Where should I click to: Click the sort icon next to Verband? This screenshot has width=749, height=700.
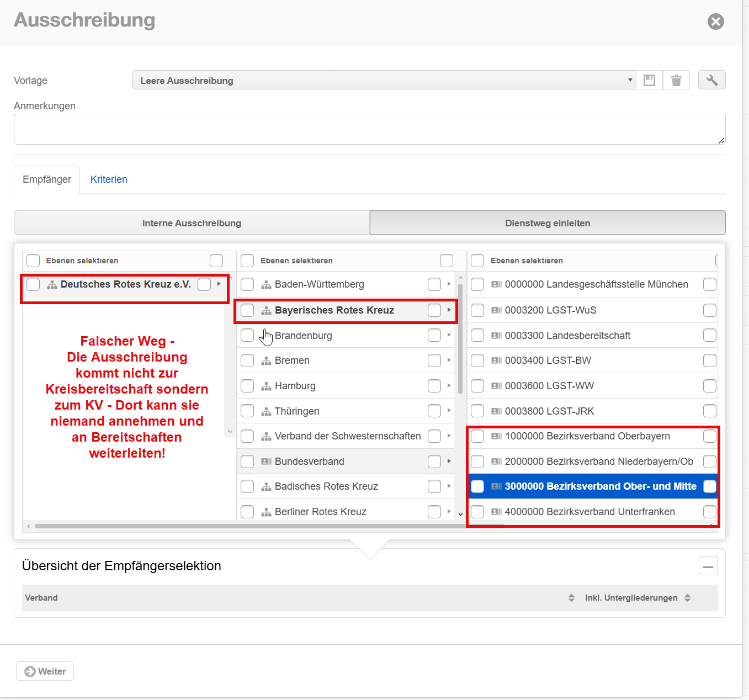pyautogui.click(x=571, y=598)
